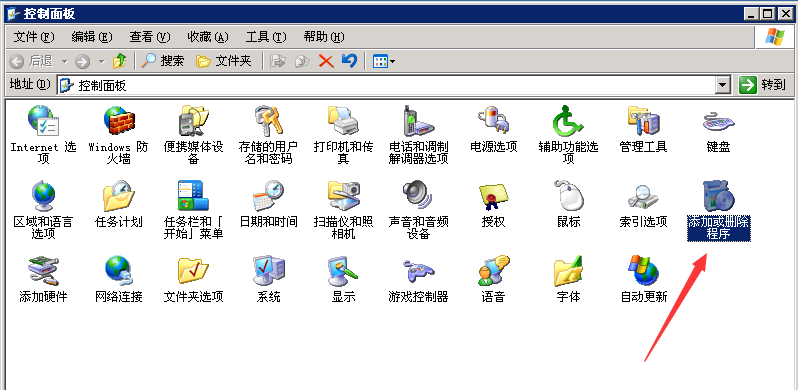Click the red Delete toolbar icon
This screenshot has width=798, height=390.
tap(326, 62)
